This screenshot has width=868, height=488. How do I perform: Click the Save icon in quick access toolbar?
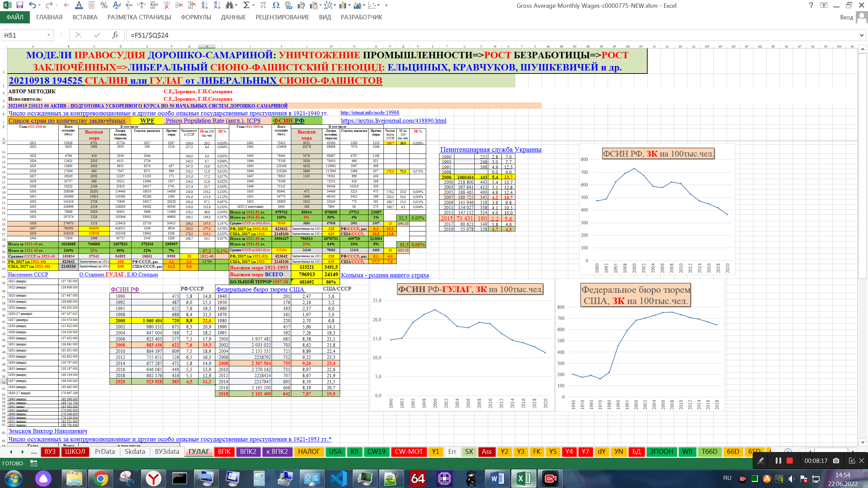[x=20, y=5]
